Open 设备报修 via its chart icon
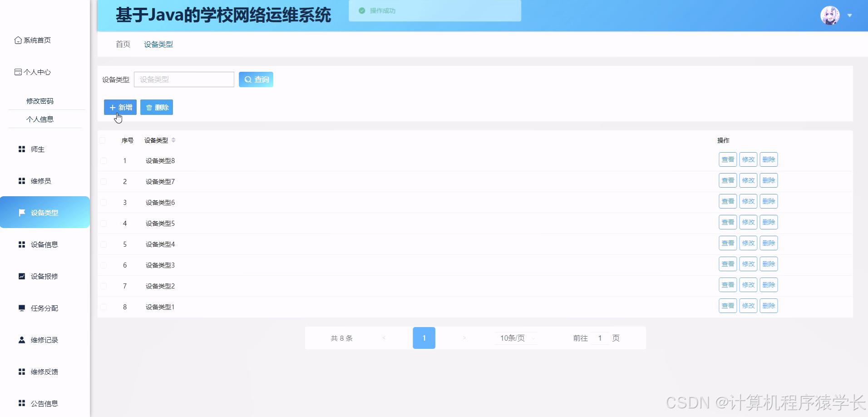 [x=21, y=276]
